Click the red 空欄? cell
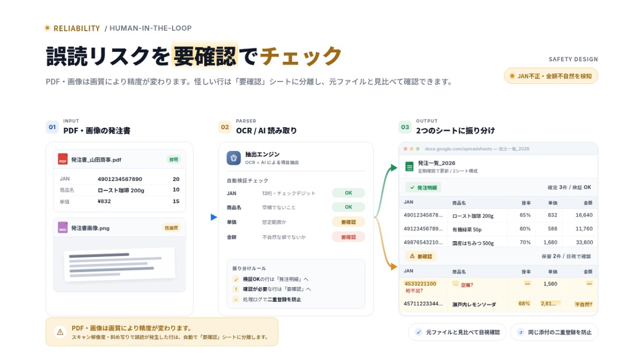This screenshot has width=644, height=362. click(467, 285)
